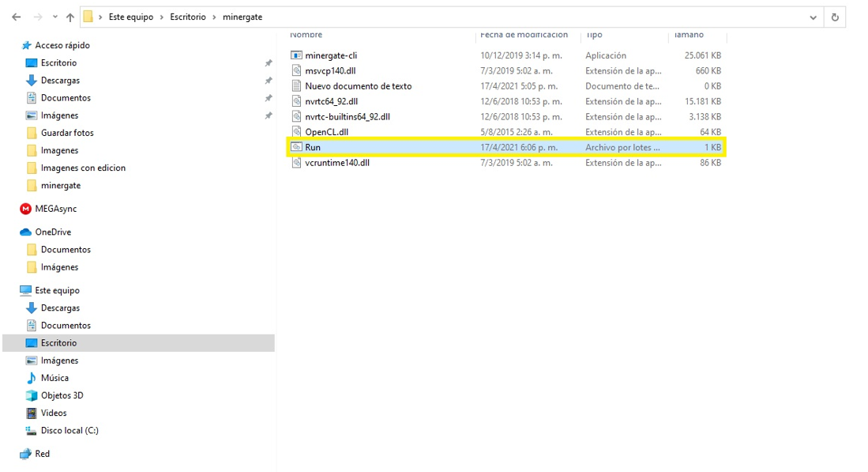868x472 pixels.
Task: Click the Up one level arrow
Action: tap(70, 17)
